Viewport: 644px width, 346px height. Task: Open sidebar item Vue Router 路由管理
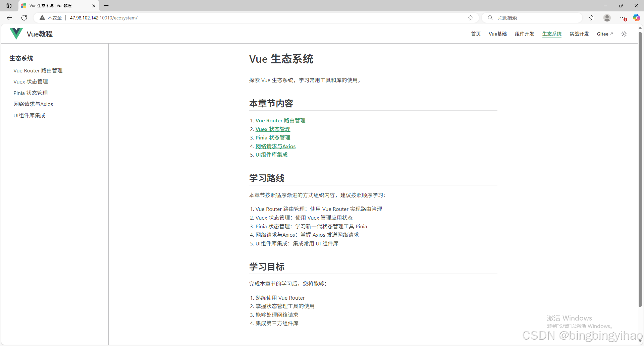coord(38,70)
